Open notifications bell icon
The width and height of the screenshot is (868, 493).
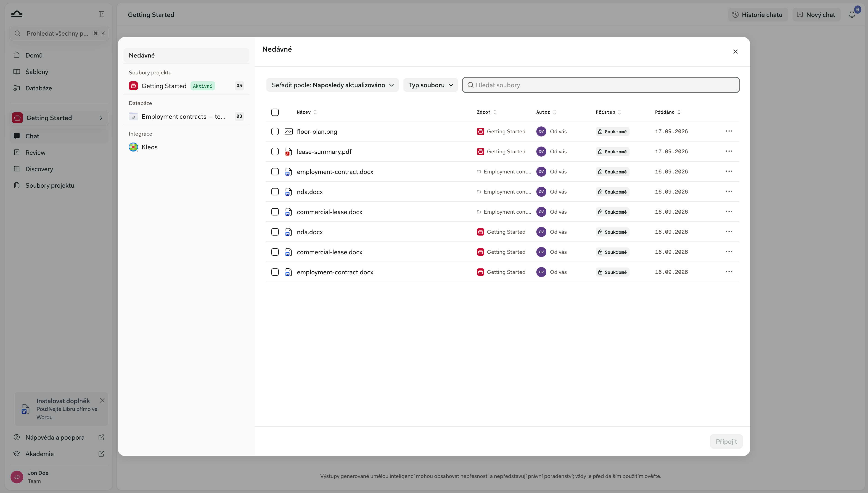[852, 15]
